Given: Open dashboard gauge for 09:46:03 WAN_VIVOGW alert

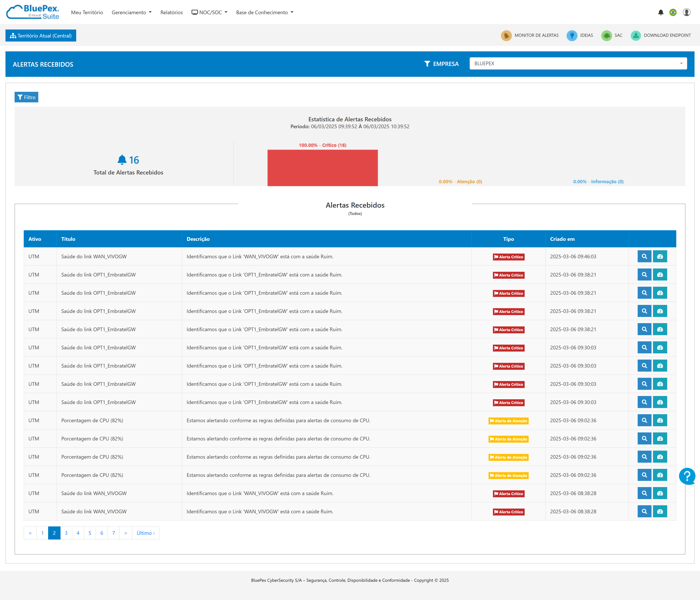Looking at the screenshot, I should [660, 257].
